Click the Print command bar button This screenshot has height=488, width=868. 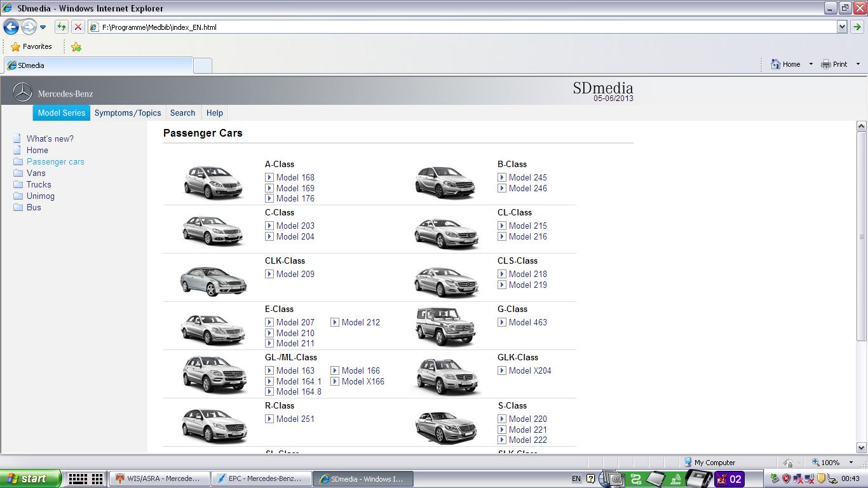834,64
